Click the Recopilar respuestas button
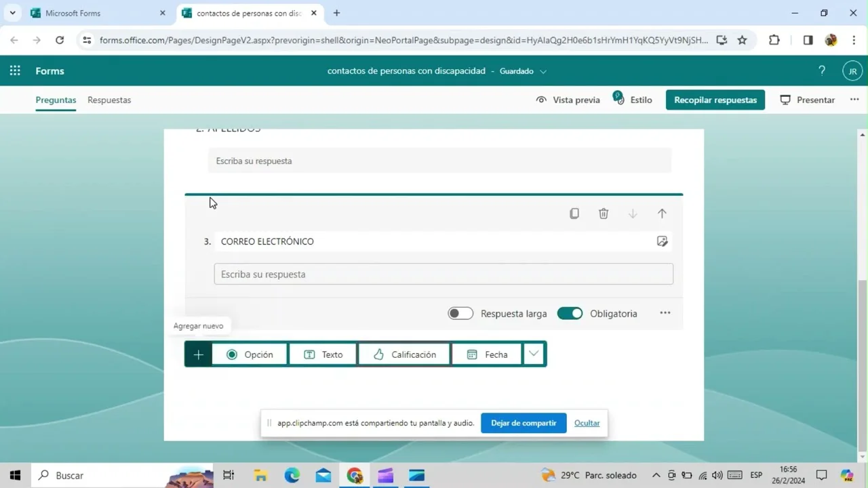The height and width of the screenshot is (488, 868). pos(715,100)
